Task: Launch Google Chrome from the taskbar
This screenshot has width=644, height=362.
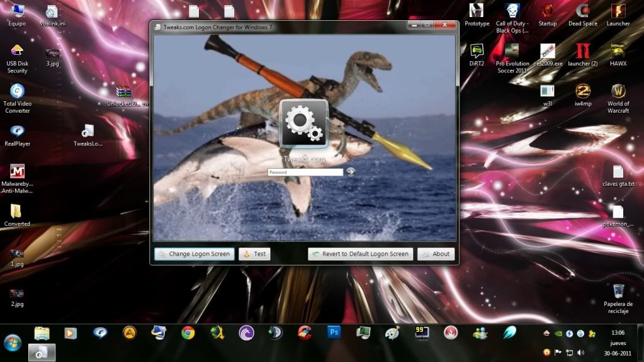Action: pyautogui.click(x=188, y=333)
